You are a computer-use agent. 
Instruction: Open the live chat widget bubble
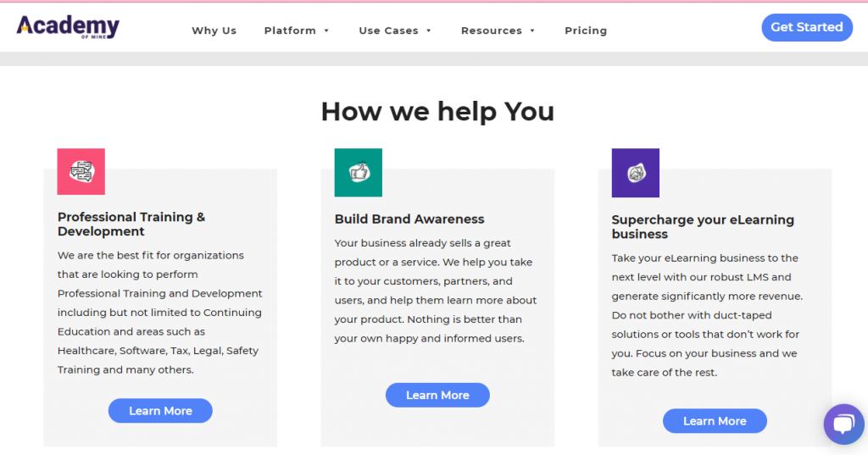pyautogui.click(x=843, y=424)
